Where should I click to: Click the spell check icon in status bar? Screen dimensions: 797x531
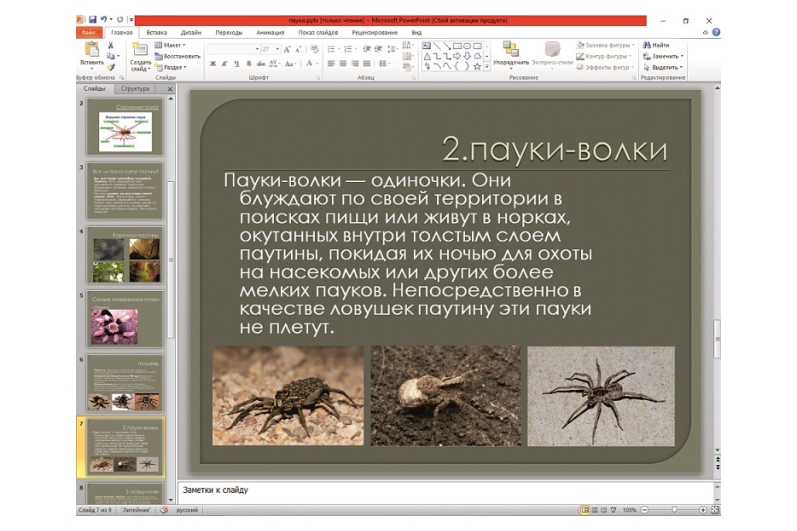tap(164, 510)
